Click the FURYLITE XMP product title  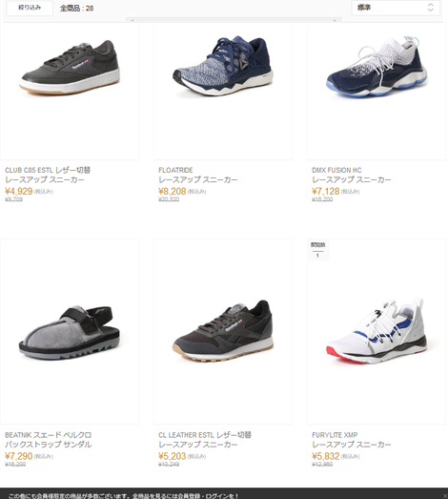coord(352,440)
